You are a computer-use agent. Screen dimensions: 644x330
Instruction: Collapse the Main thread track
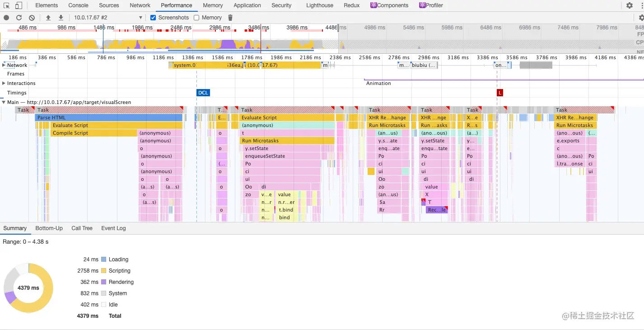4,102
